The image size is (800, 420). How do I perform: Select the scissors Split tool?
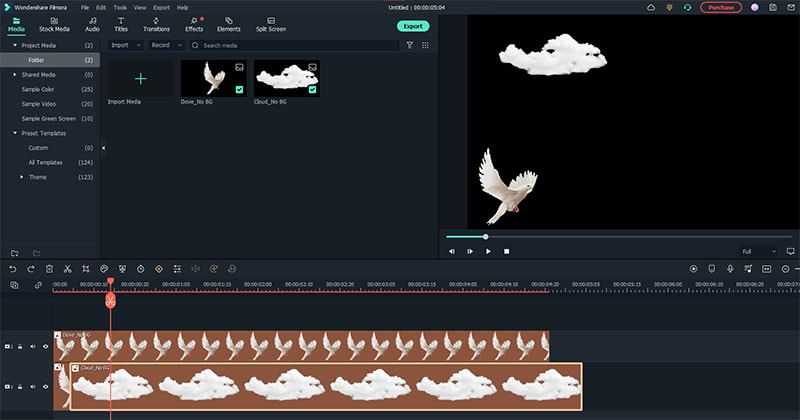tap(67, 269)
